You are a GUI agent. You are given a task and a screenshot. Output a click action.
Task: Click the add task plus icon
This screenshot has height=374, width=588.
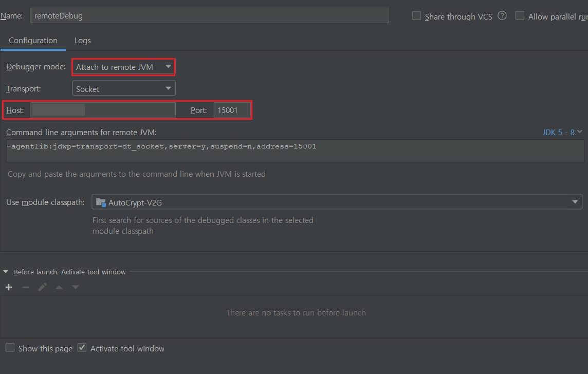point(9,287)
